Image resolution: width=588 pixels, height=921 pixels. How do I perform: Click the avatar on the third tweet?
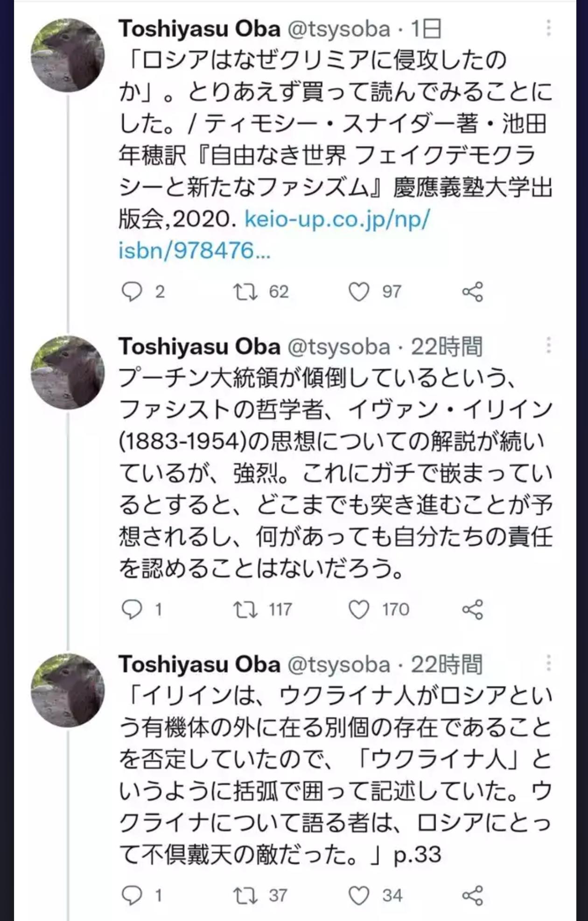point(68,690)
